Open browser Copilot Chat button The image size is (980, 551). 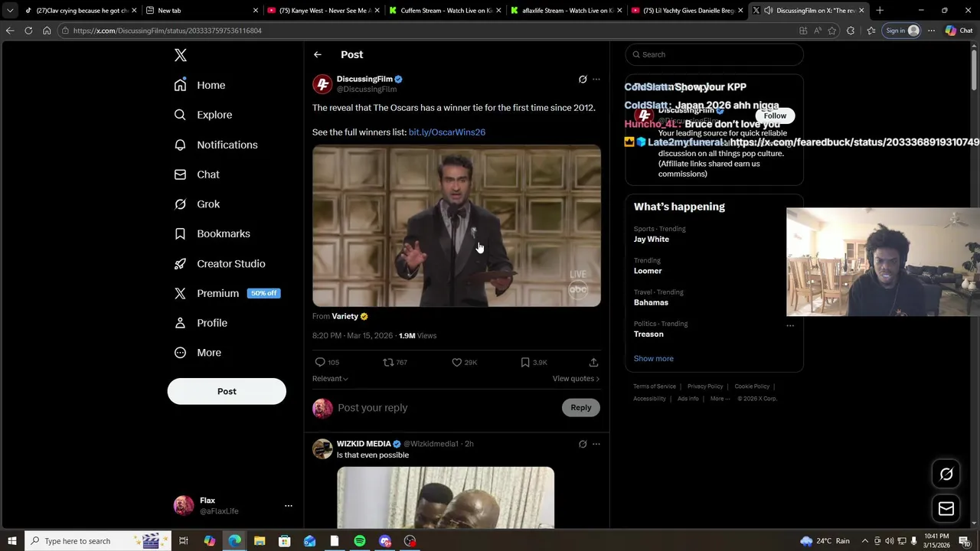click(959, 31)
